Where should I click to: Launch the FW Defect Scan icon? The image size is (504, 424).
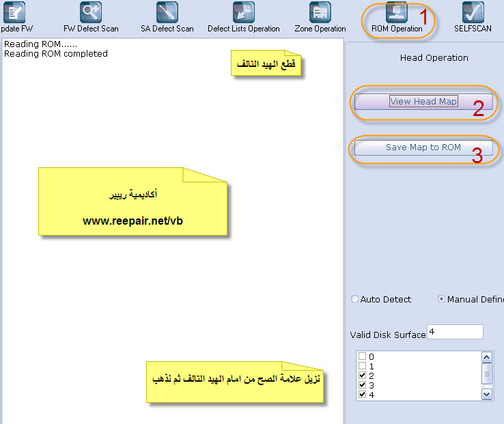(x=91, y=12)
